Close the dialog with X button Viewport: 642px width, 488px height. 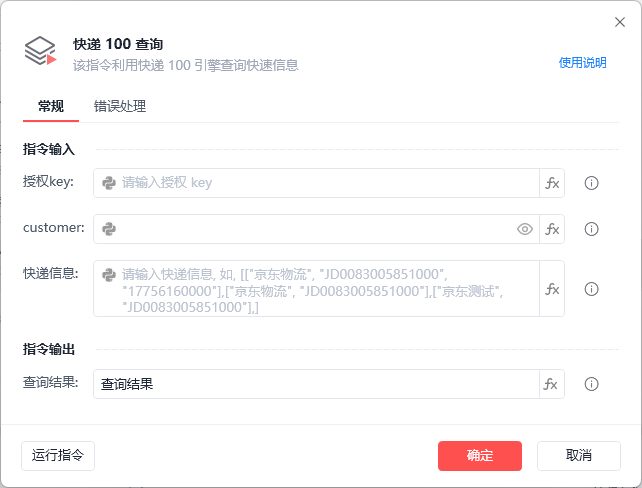point(620,22)
